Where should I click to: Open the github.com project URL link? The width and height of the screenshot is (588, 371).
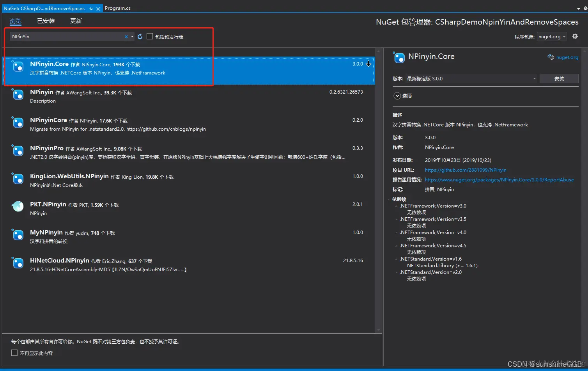[466, 170]
